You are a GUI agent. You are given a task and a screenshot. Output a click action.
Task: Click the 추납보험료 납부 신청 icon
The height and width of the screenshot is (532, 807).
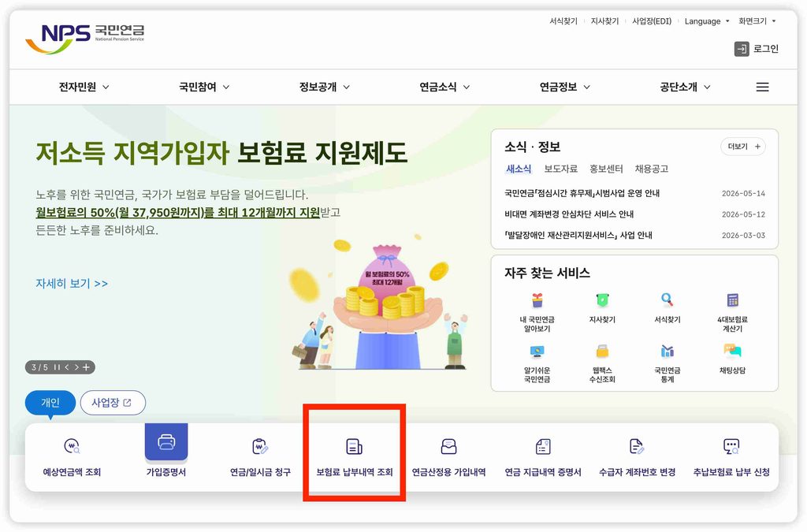pos(731,446)
